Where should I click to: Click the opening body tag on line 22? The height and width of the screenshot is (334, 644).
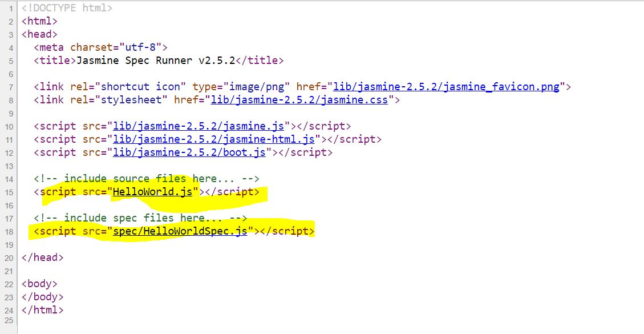[x=39, y=284]
